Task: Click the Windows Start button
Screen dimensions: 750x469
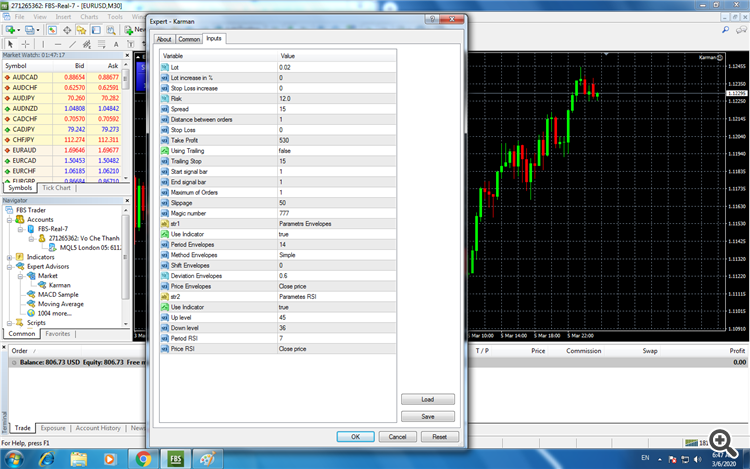Action: click(13, 459)
